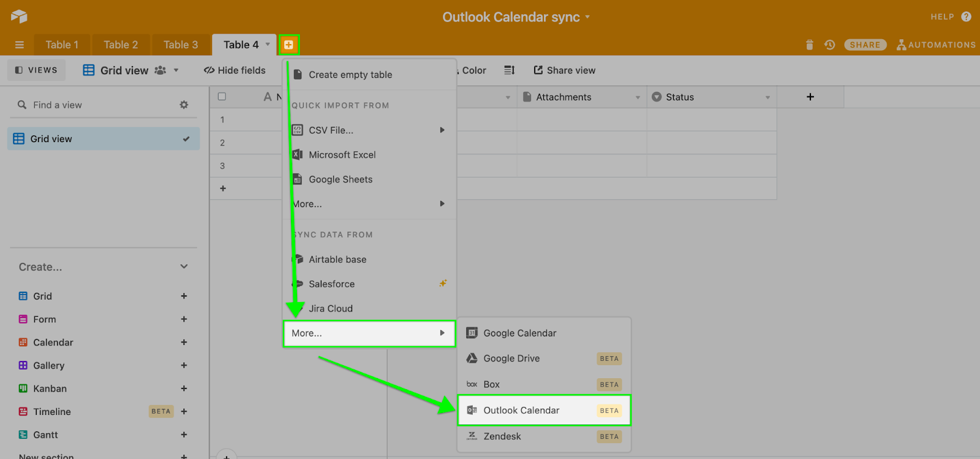The image size is (980, 459).
Task: Click row 1 number cell
Action: (x=222, y=119)
